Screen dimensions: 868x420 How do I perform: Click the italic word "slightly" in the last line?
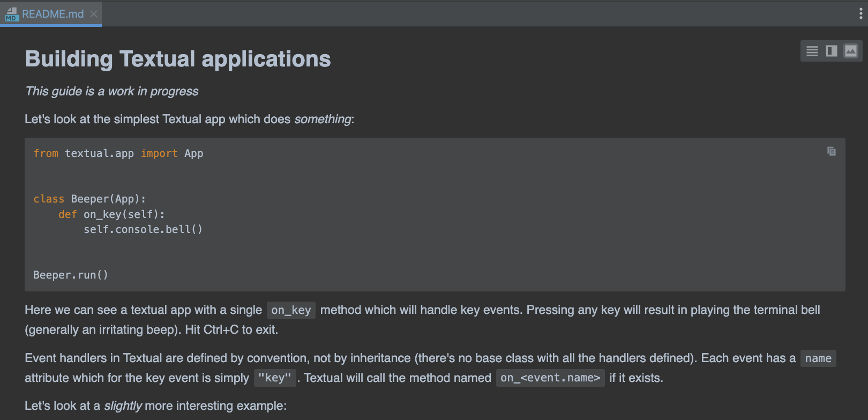tap(123, 406)
